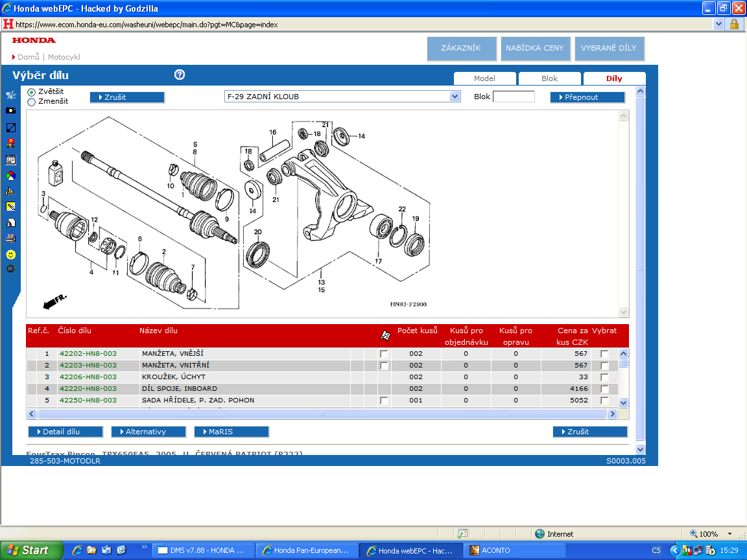Switch to the Díly tab
This screenshot has height=560, width=747.
click(614, 78)
